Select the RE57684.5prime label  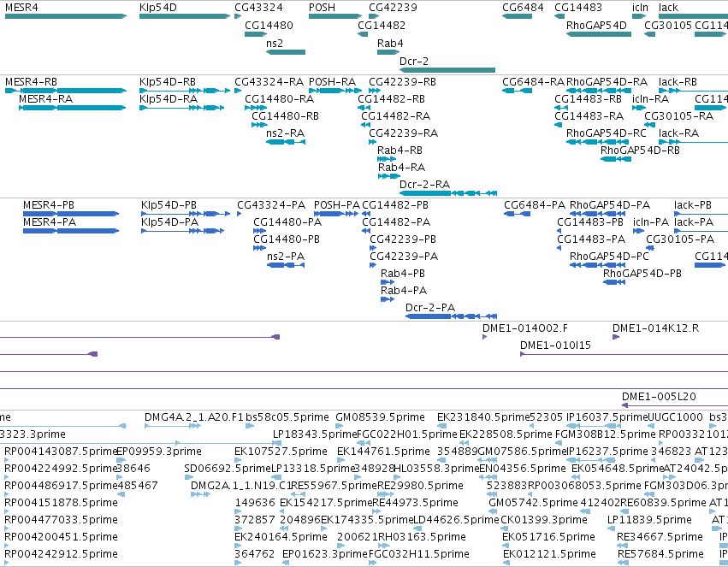click(660, 554)
